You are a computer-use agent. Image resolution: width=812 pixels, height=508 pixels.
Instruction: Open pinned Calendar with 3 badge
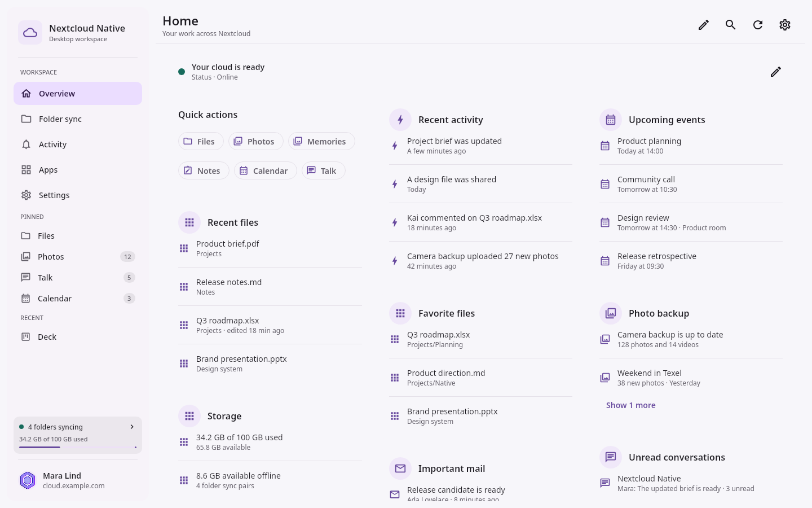click(78, 299)
